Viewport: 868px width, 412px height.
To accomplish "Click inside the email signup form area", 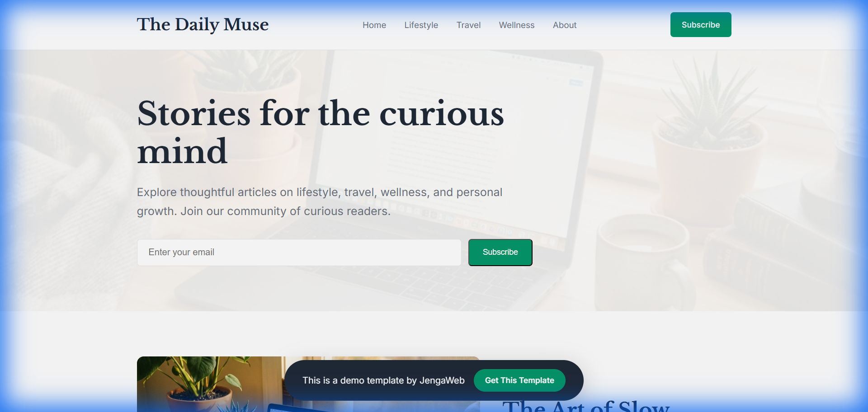I will [x=335, y=252].
